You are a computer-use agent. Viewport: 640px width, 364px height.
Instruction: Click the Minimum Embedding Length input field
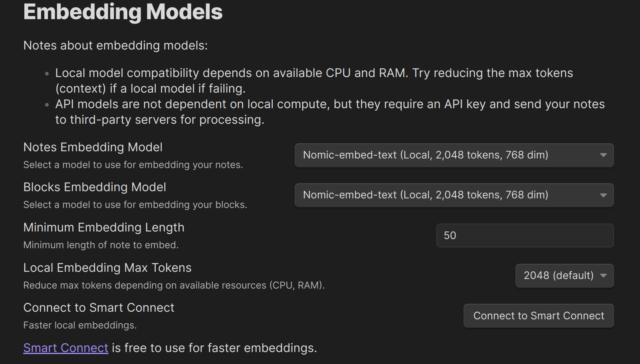coord(525,235)
